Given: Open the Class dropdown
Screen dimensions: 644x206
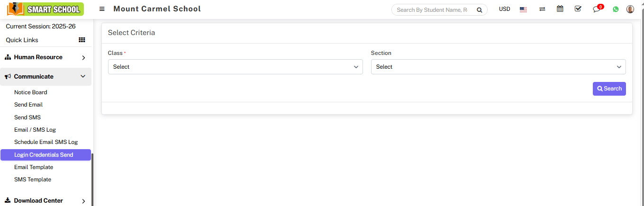Looking at the screenshot, I should [235, 67].
